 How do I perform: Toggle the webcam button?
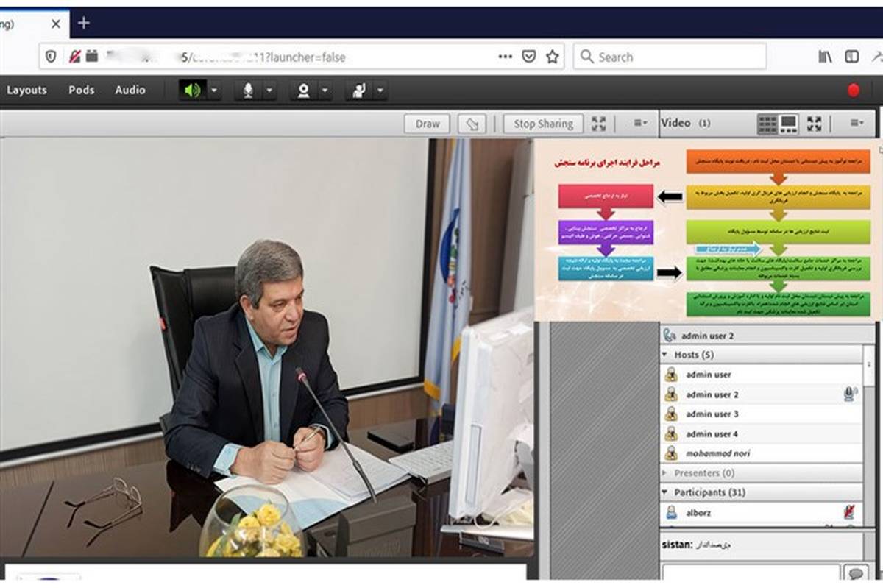(303, 91)
